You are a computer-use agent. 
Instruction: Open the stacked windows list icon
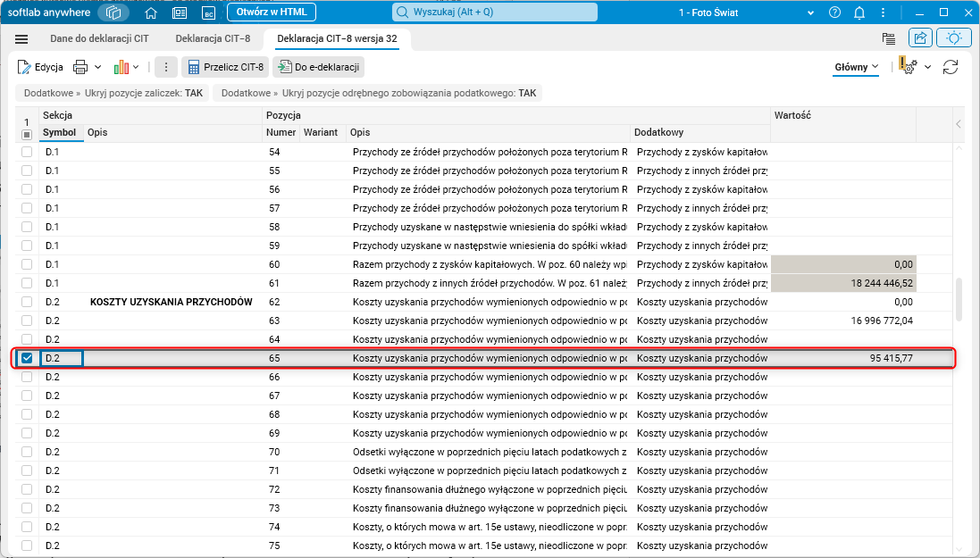point(889,38)
